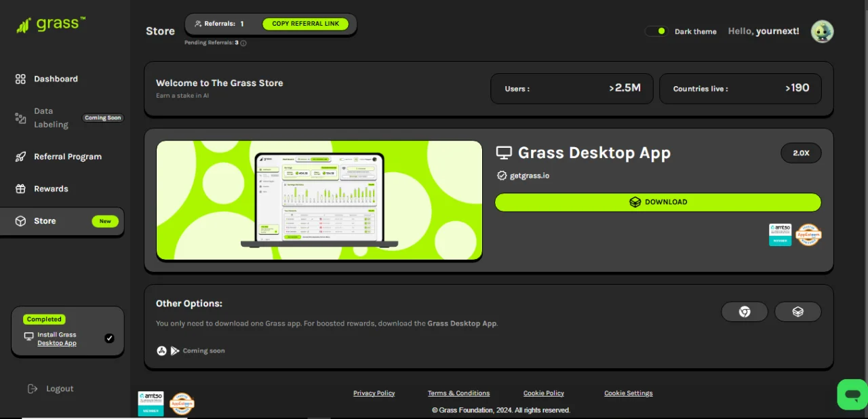Screen dimensions: 868x419
Task: Click the App Store coming soon icon
Action: pyautogui.click(x=161, y=351)
